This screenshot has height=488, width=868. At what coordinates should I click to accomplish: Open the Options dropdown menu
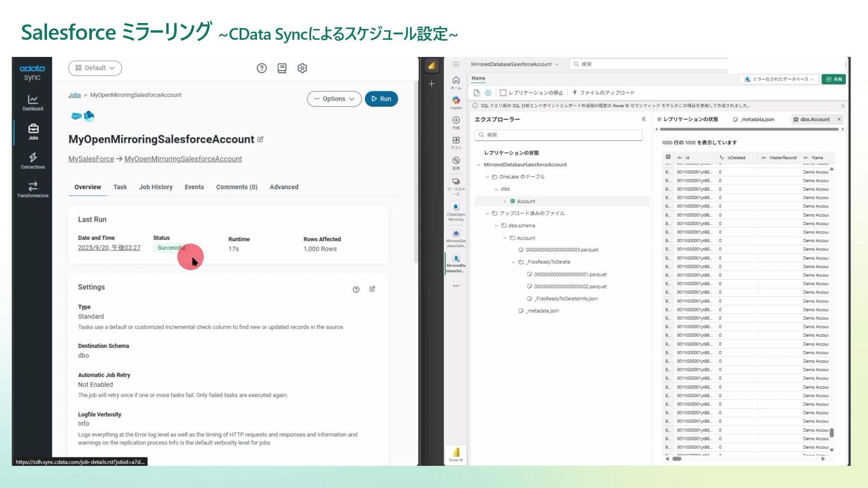point(334,99)
